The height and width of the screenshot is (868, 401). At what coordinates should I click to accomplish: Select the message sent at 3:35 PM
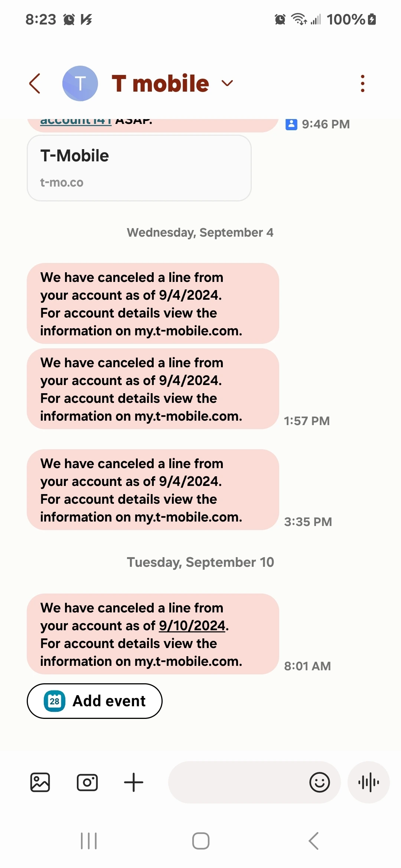(x=153, y=490)
